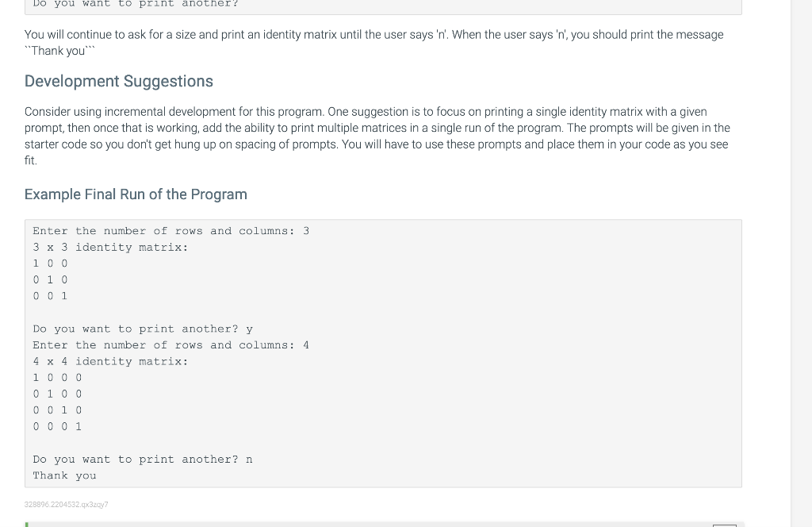This screenshot has height=527, width=812.
Task: Click the '1 0 0 0' matrix row
Action: tap(57, 378)
